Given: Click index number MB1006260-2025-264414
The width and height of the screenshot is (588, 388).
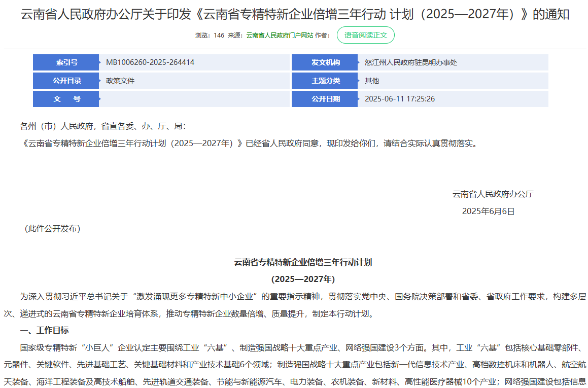Looking at the screenshot, I should pyautogui.click(x=150, y=62).
